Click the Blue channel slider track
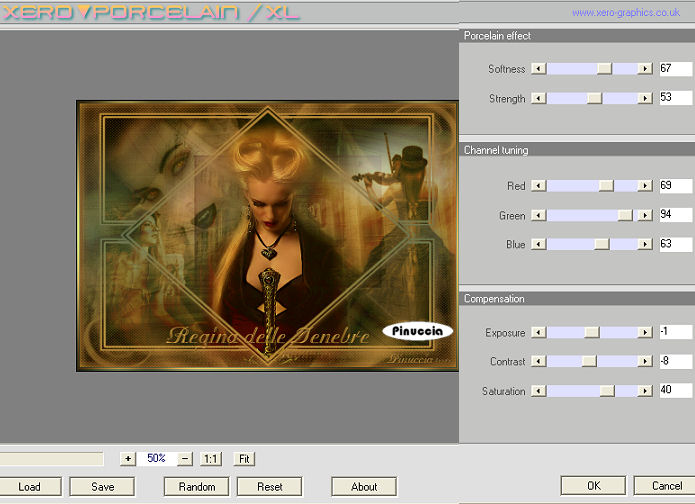This screenshot has width=695, height=504. [x=570, y=244]
